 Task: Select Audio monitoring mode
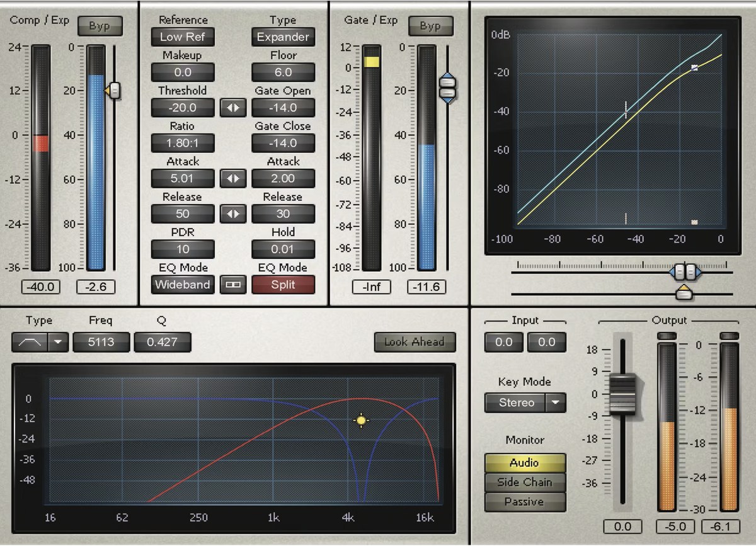(x=525, y=462)
